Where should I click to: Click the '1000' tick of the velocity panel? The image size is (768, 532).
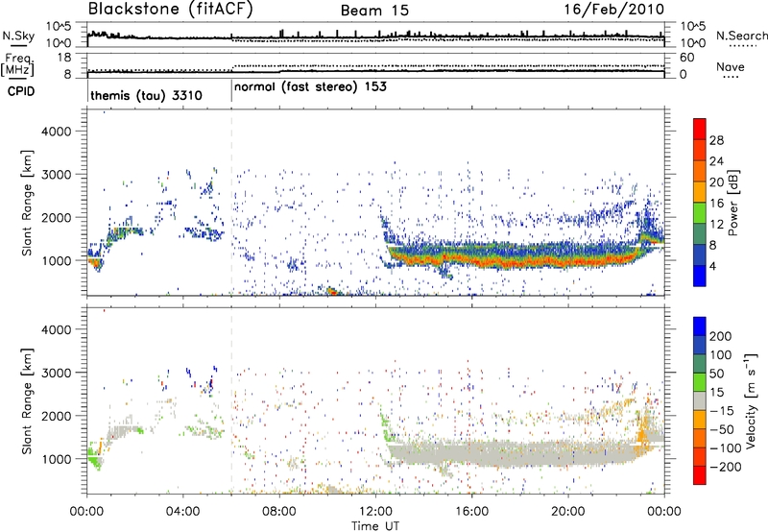[x=56, y=459]
